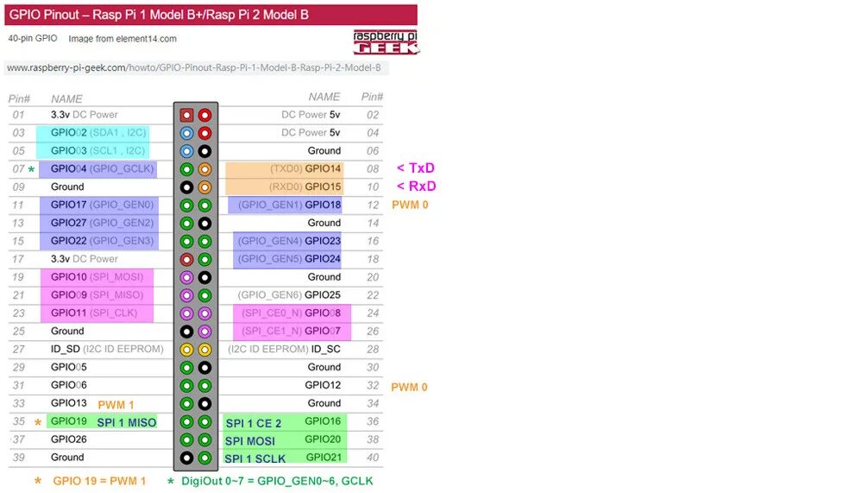Click the red pin 17 connector circle
The width and height of the screenshot is (868, 493).
(186, 259)
